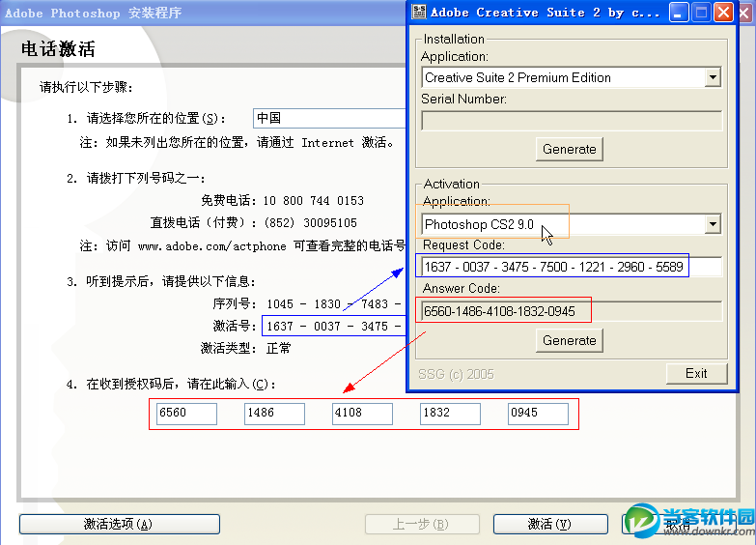The height and width of the screenshot is (545, 756).
Task: Click the serial number text starting 1045
Action: pos(334,304)
